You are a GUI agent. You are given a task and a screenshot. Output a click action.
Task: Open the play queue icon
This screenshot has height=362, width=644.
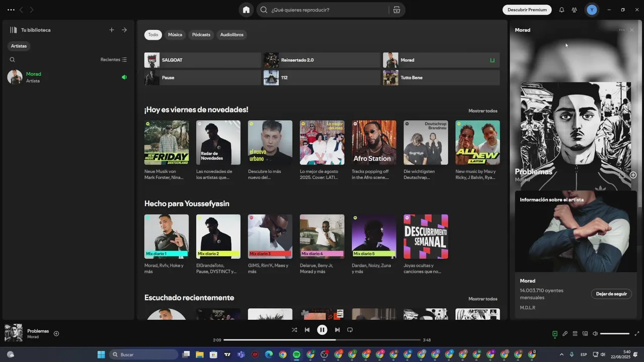pos(575,333)
